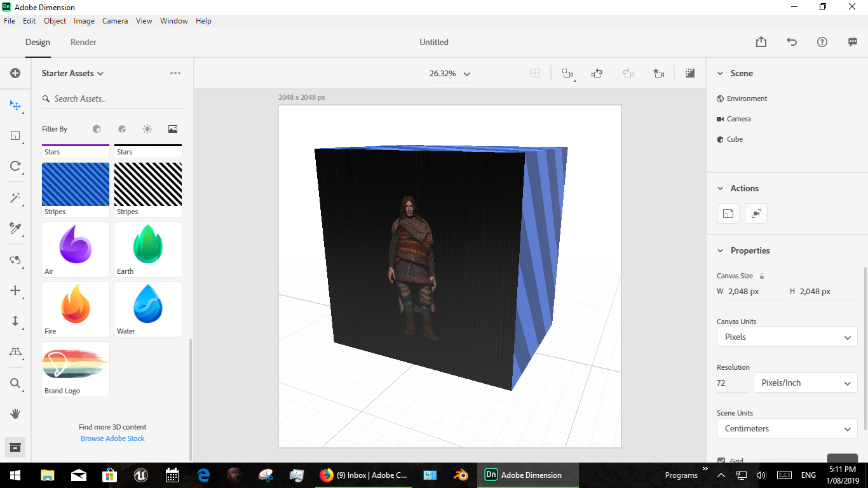
Task: Open the assets panel more options ellipsis
Action: (x=175, y=73)
